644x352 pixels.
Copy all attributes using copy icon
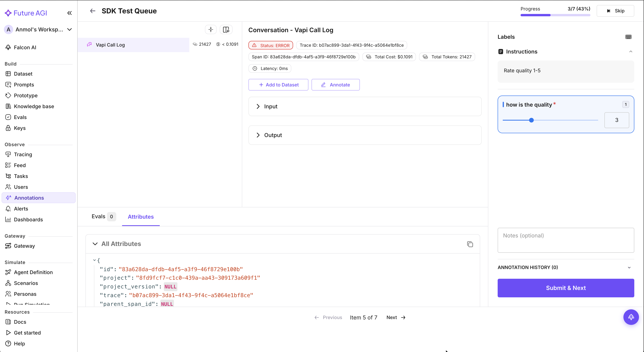(x=470, y=244)
